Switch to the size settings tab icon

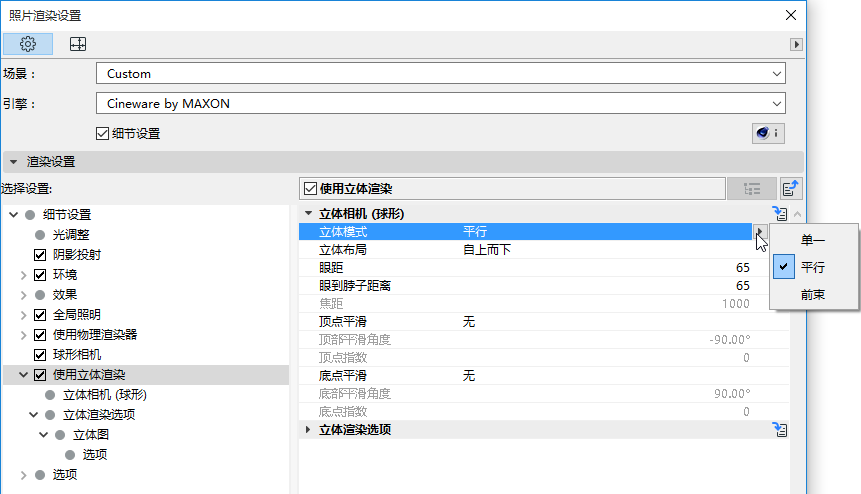click(78, 44)
